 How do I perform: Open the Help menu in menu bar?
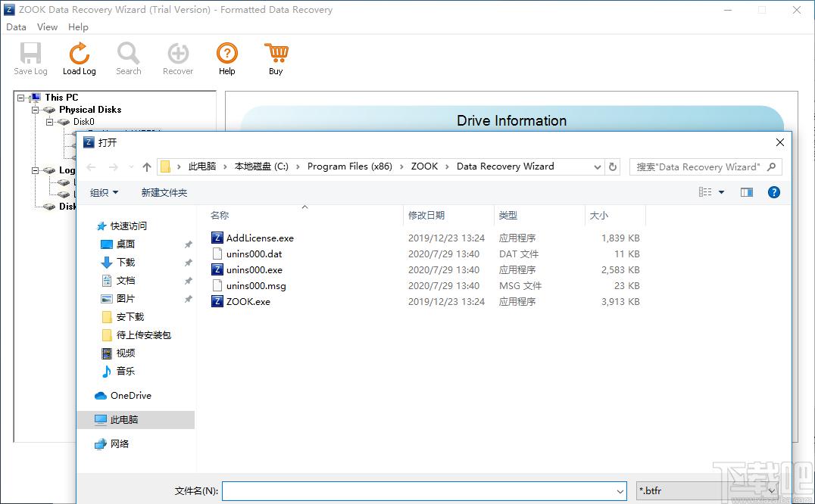click(78, 27)
